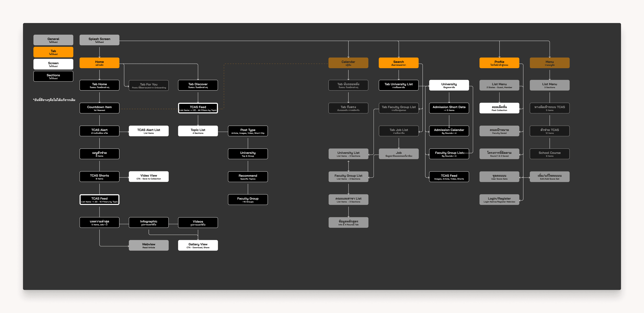The image size is (644, 313).
Task: Click the orange Home tab node
Action: pyautogui.click(x=99, y=63)
